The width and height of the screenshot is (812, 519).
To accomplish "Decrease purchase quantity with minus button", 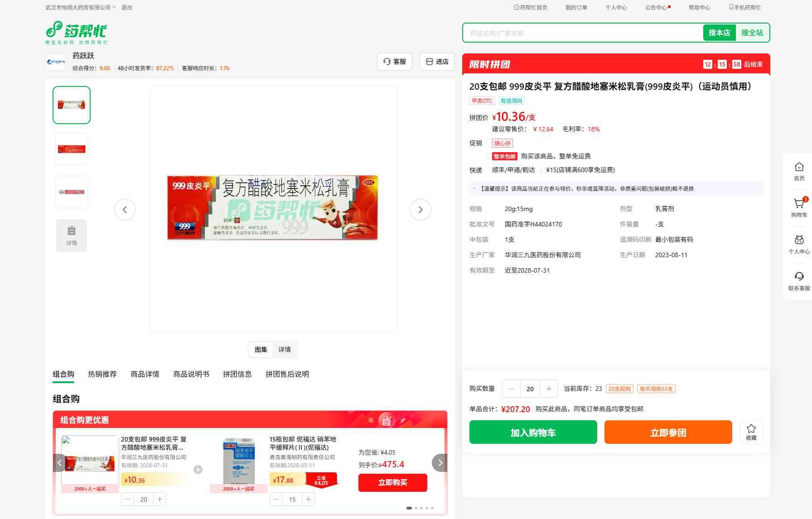I will coord(512,389).
